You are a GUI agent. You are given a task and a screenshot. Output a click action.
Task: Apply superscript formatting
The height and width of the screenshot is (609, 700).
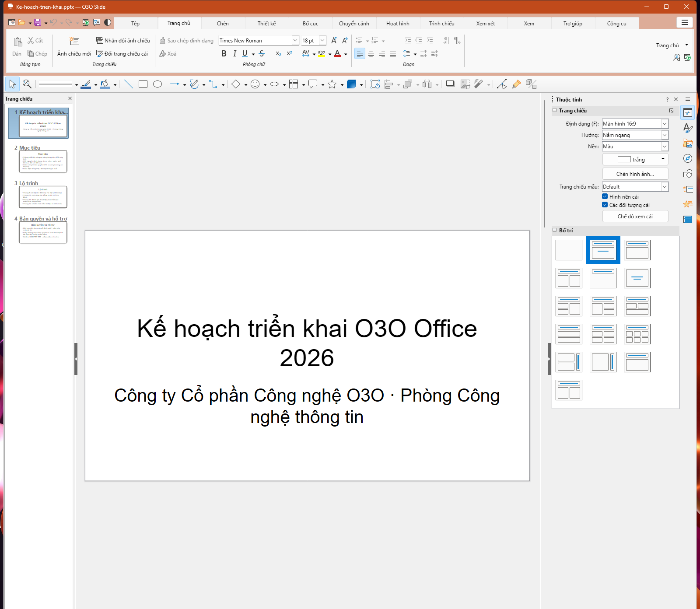pyautogui.click(x=289, y=53)
